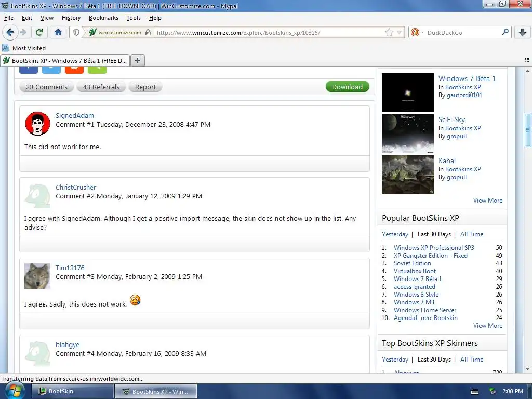Viewport: 532px width, 399px height.
Task: Open the History menu
Action: [71, 18]
